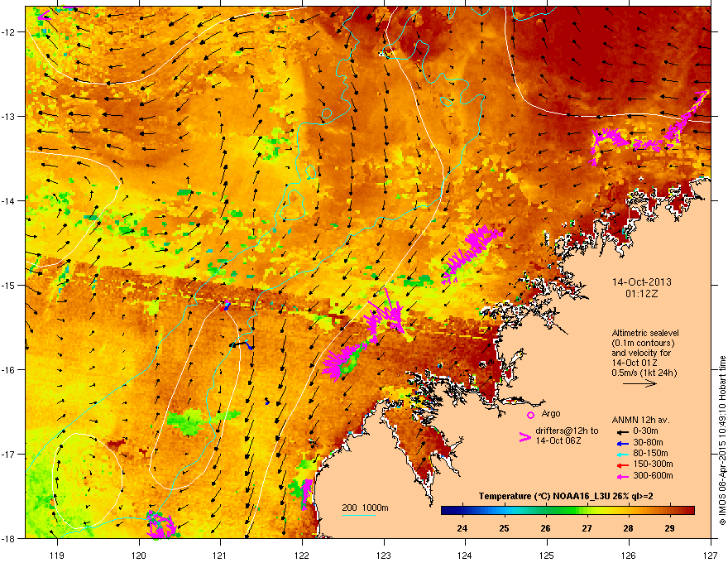Image resolution: width=728 pixels, height=563 pixels.
Task: Click the longitude axis label 121
Action: (x=220, y=555)
